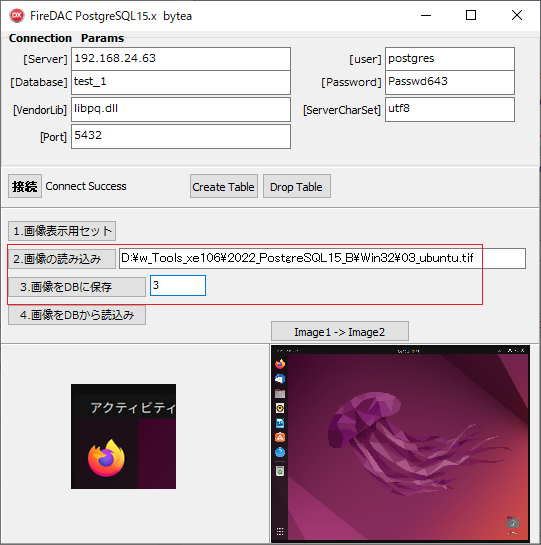Click the 接続 connect button

(25, 186)
